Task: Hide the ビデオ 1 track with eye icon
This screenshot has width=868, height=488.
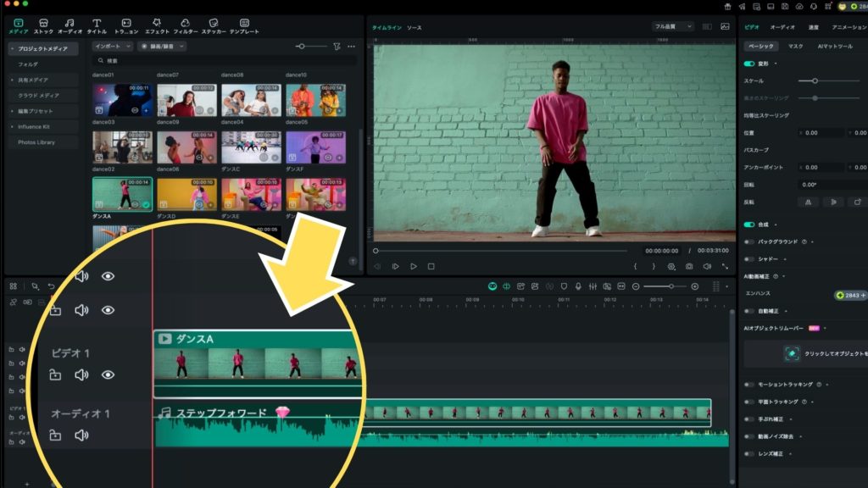Action: [x=108, y=374]
